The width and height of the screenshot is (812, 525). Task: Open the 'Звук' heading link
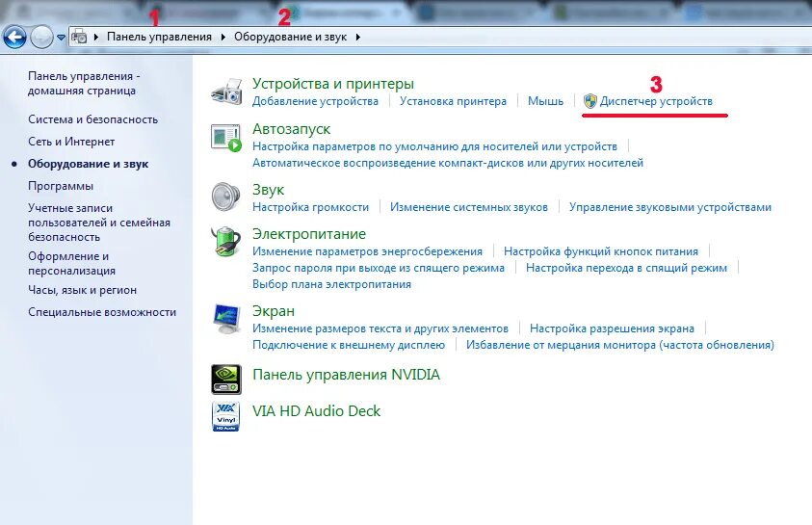[x=268, y=190]
